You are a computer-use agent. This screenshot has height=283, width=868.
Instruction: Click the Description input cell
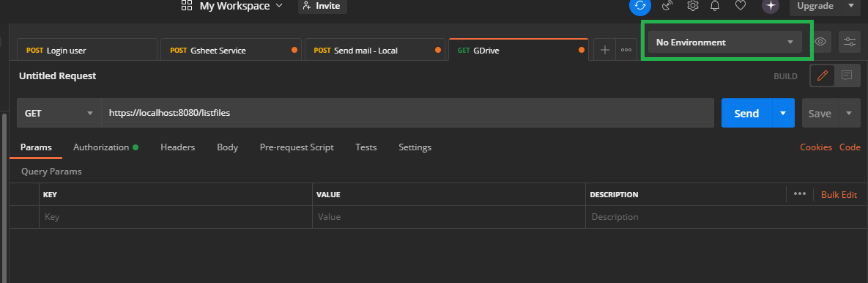(x=727, y=217)
